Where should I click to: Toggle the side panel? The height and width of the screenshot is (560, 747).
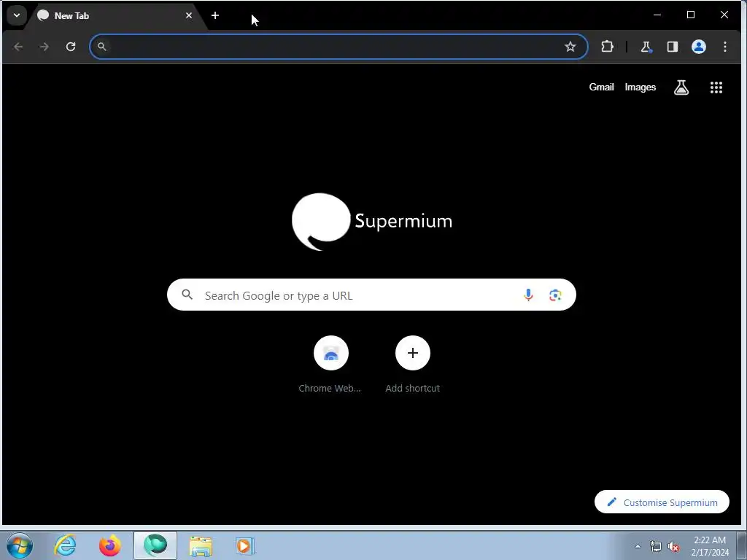672,47
